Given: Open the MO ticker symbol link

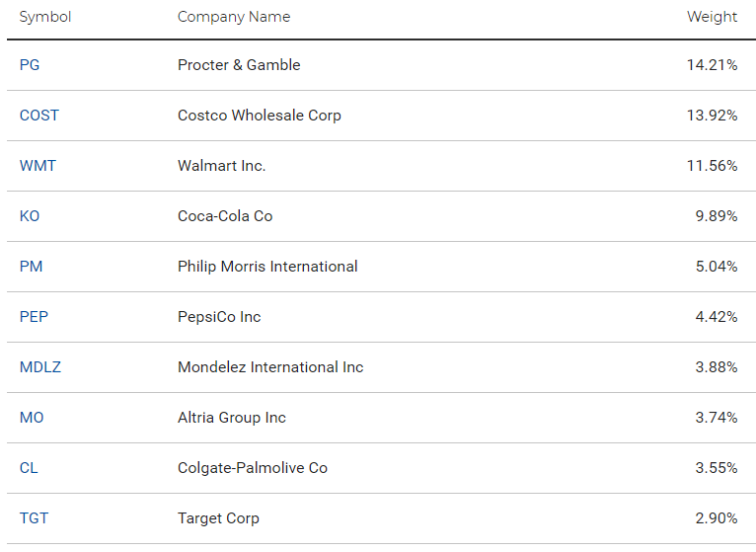Looking at the screenshot, I should point(32,418).
